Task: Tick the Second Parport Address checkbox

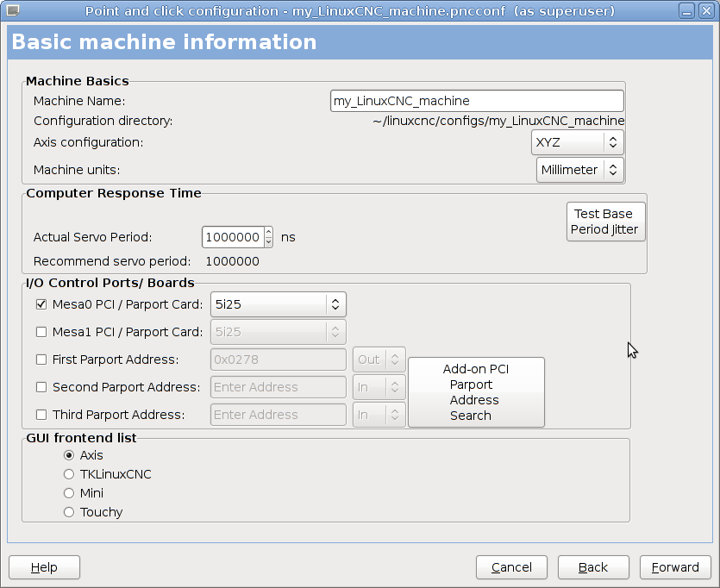Action: point(41,387)
